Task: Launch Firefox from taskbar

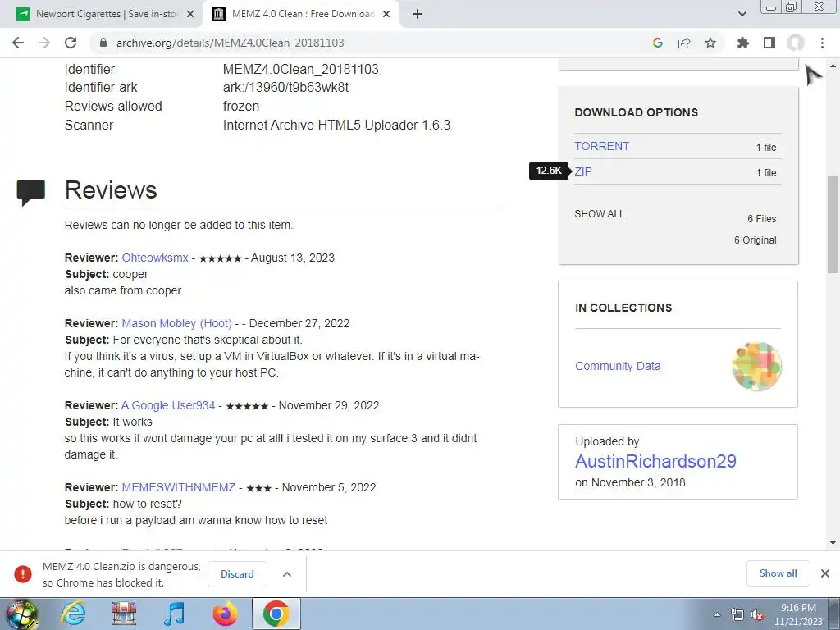Action: [225, 614]
